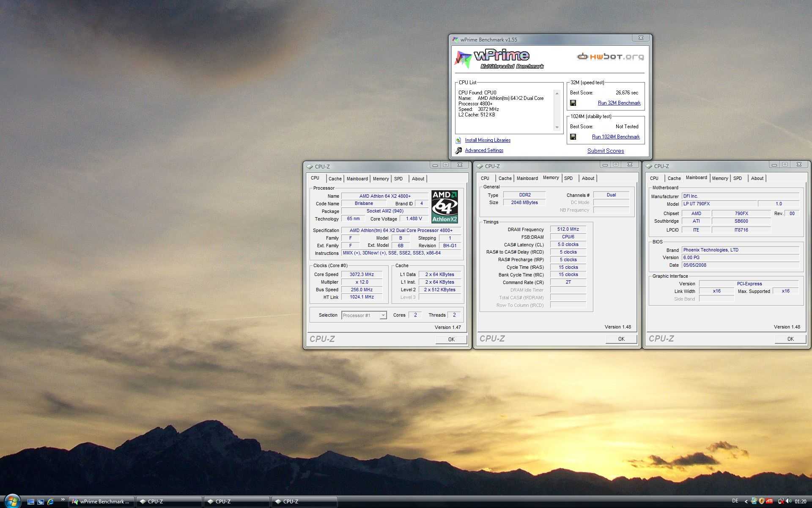Click CPU List scrollbar down arrow
Viewport: 812px width, 508px height.
(x=557, y=127)
